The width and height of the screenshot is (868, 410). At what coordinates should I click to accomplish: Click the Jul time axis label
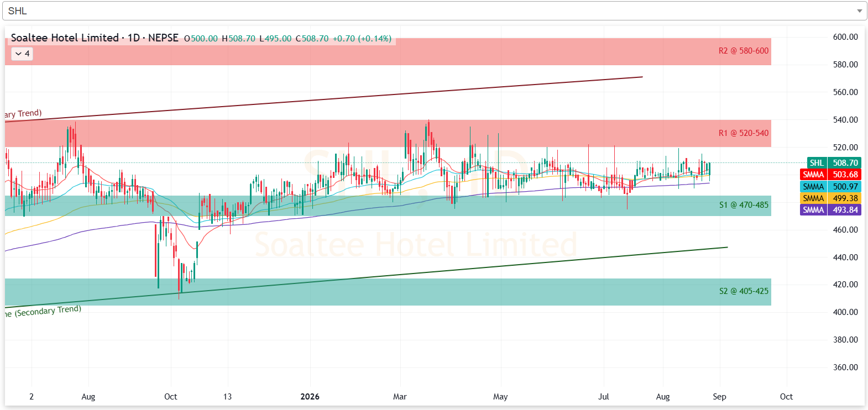[604, 397]
